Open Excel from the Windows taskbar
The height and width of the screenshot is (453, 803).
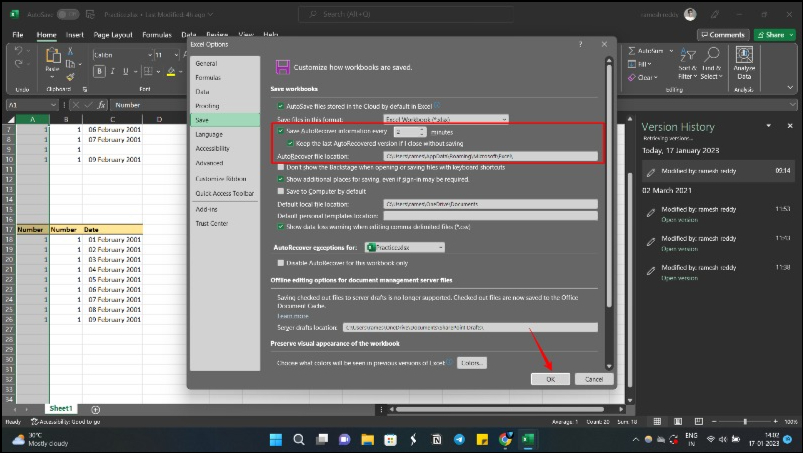(527, 439)
